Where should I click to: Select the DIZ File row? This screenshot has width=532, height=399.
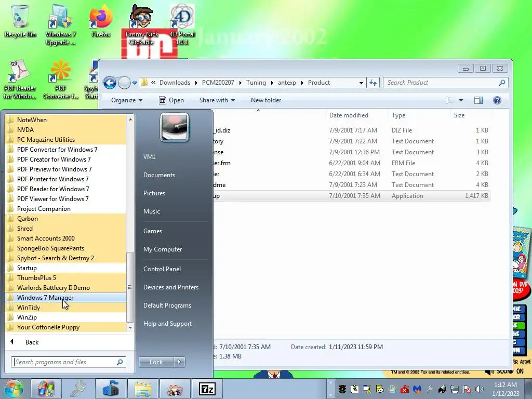(352, 130)
